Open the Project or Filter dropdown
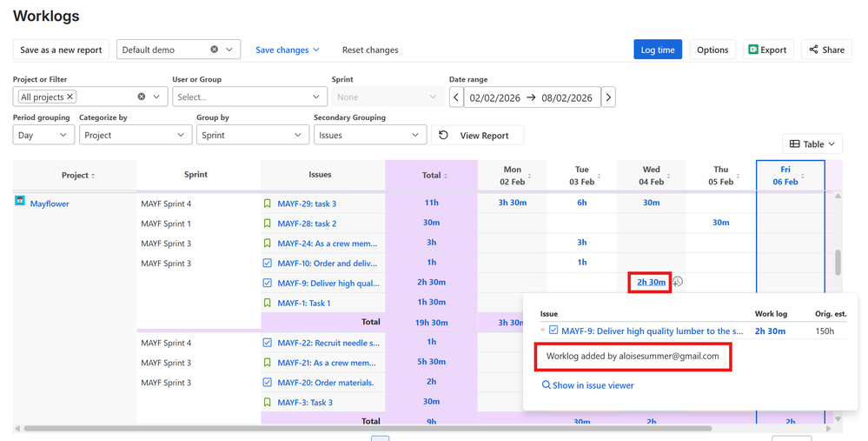 coord(156,97)
